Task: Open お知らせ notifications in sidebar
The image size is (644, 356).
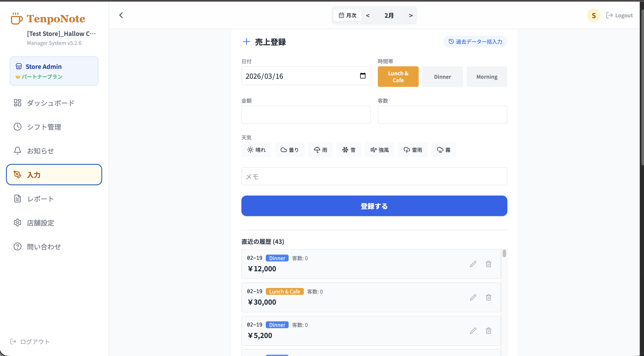Action: [x=54, y=151]
